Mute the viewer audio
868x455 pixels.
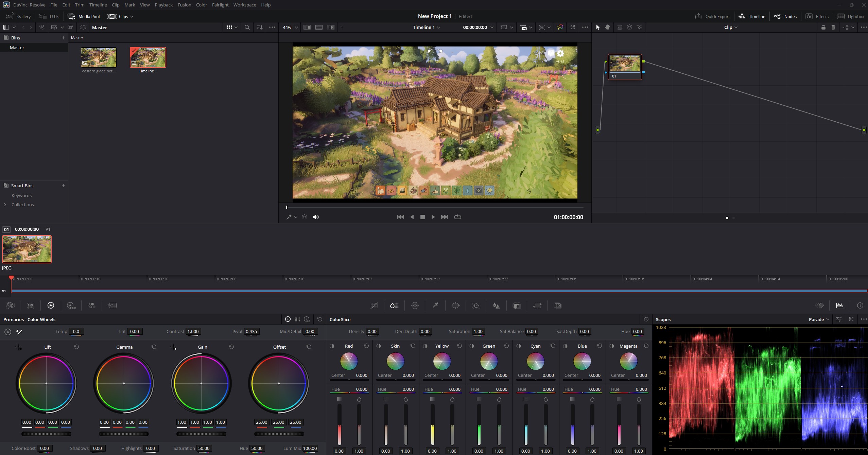[x=316, y=217]
